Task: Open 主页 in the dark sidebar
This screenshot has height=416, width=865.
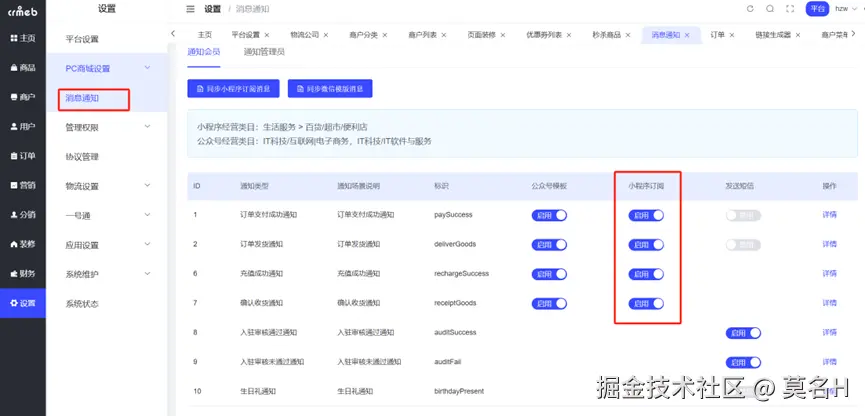Action: (23, 38)
